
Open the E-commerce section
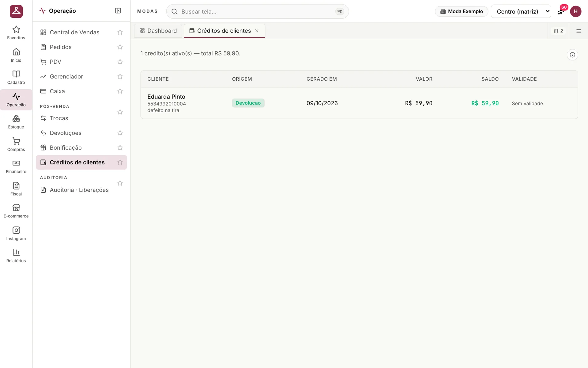coord(16,211)
